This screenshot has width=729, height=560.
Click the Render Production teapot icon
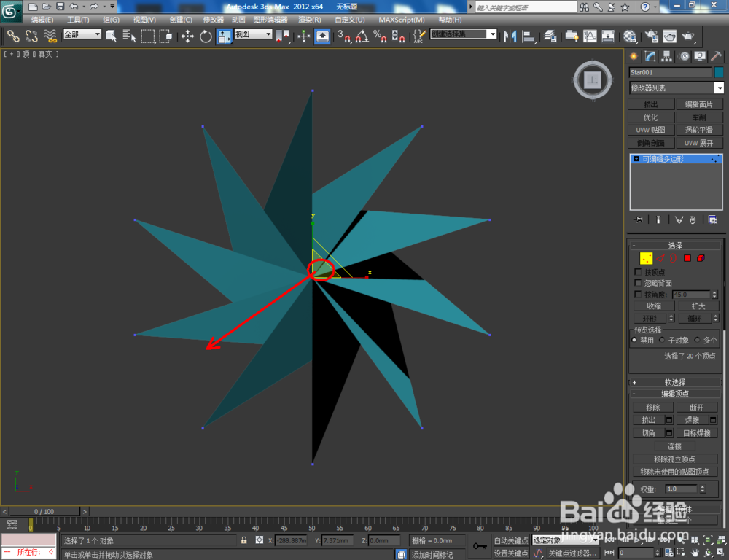click(688, 36)
